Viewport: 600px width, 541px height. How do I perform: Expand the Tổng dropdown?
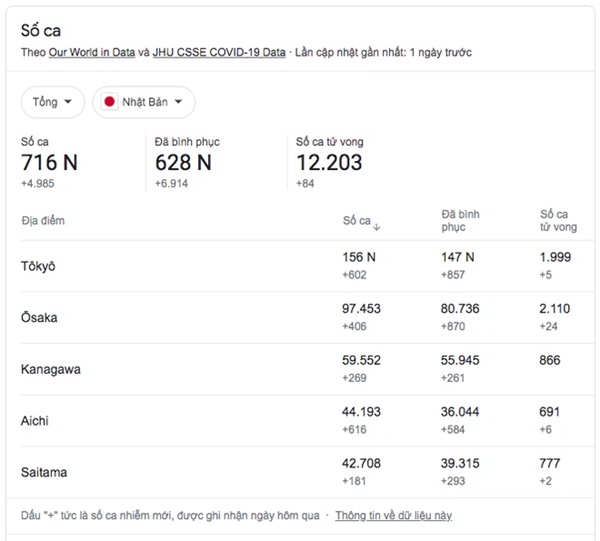[52, 102]
